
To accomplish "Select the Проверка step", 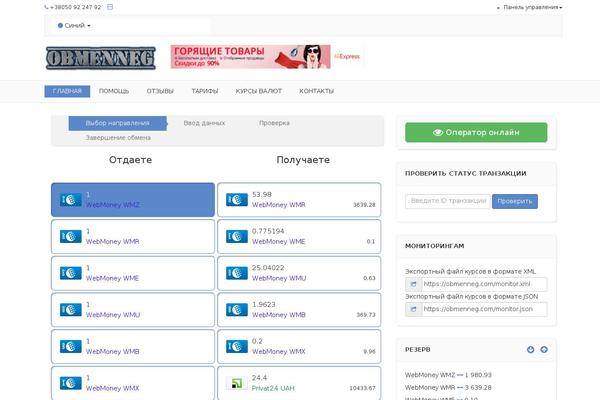I will 274,123.
